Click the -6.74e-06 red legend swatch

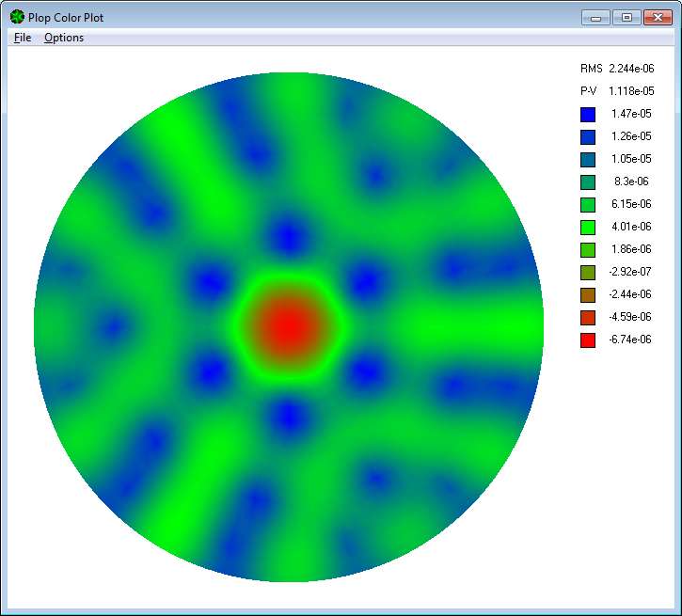[x=588, y=340]
